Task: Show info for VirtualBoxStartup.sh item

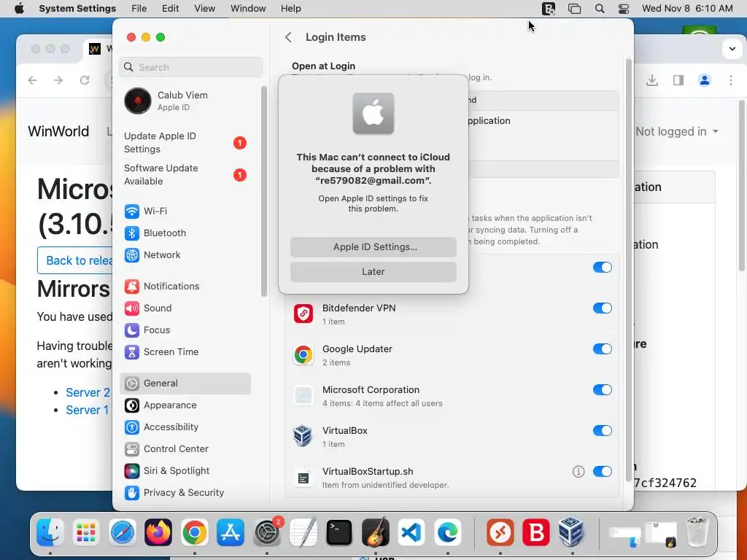Action: [x=578, y=472]
